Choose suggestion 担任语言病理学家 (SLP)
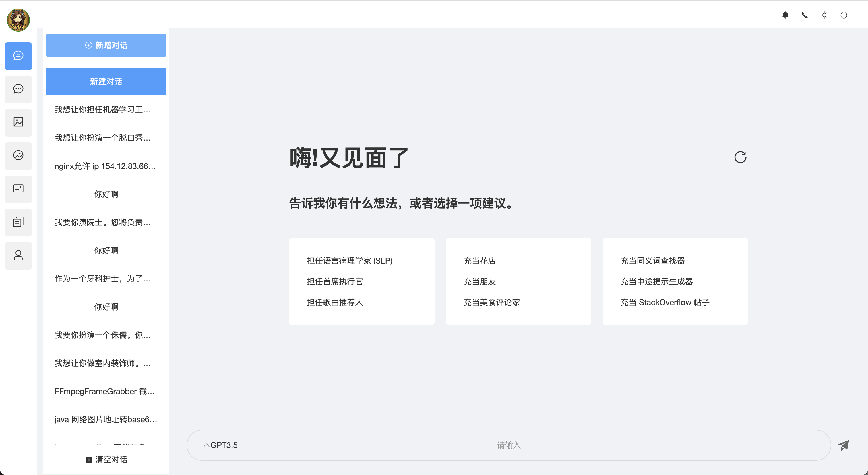 coord(349,261)
